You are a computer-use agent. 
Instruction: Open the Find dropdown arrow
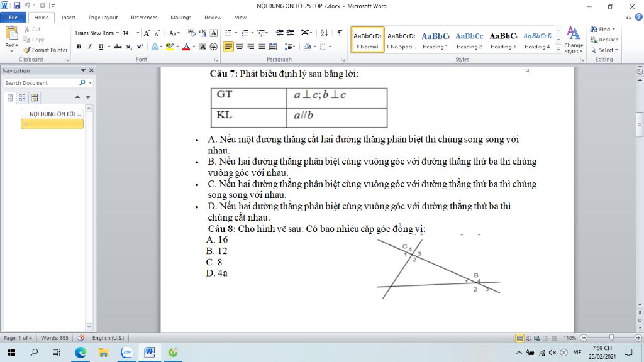click(614, 29)
